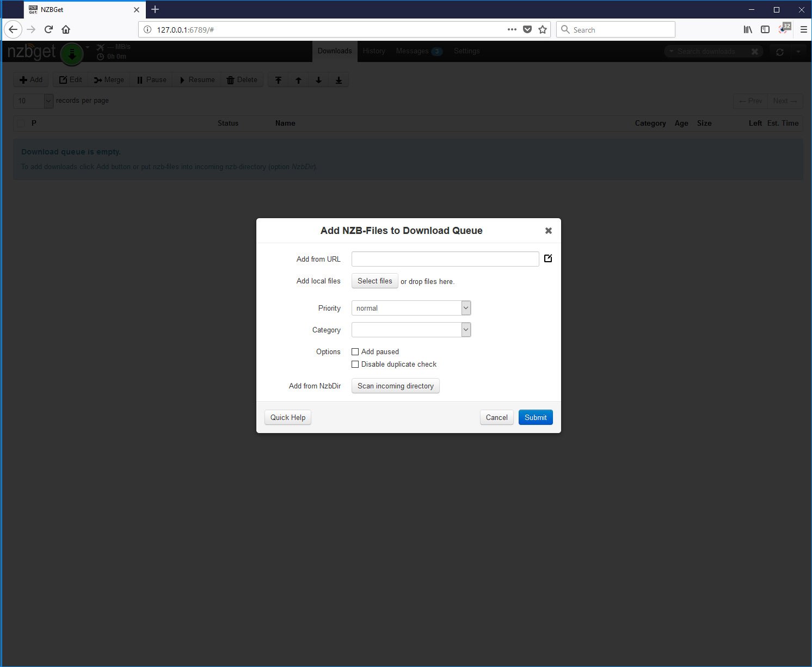Submit the NZB files
Screen dimensions: 812x667
point(536,417)
